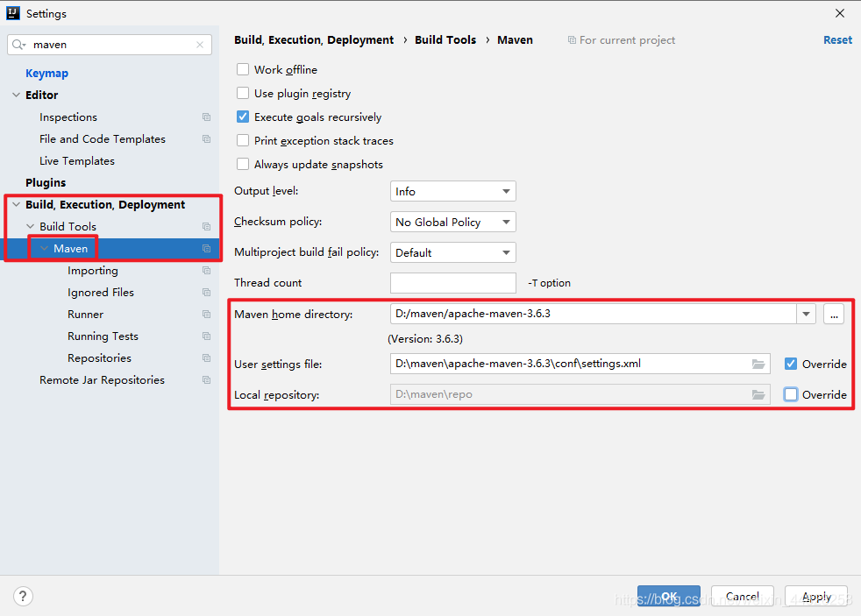The width and height of the screenshot is (861, 616).
Task: Open Output level dropdown
Action: (453, 191)
